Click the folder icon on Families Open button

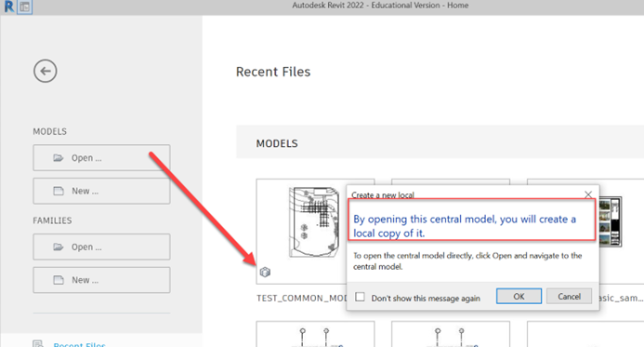59,247
